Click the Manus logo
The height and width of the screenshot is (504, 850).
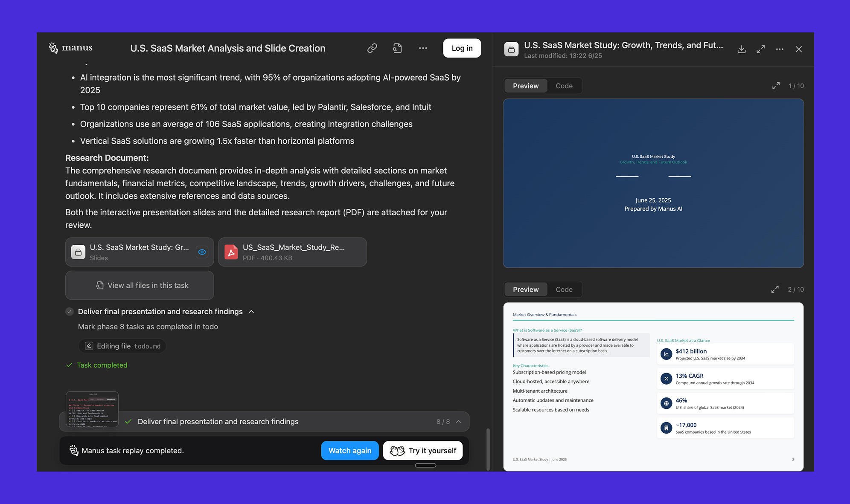point(71,48)
